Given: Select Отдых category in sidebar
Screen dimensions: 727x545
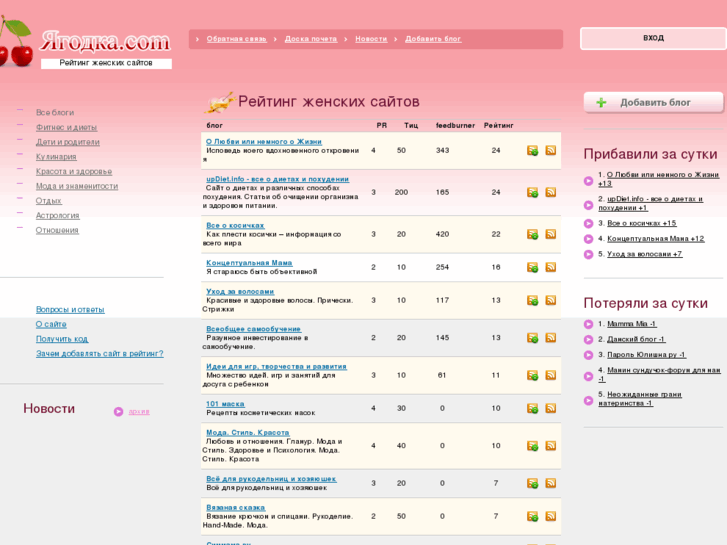Looking at the screenshot, I should (49, 201).
